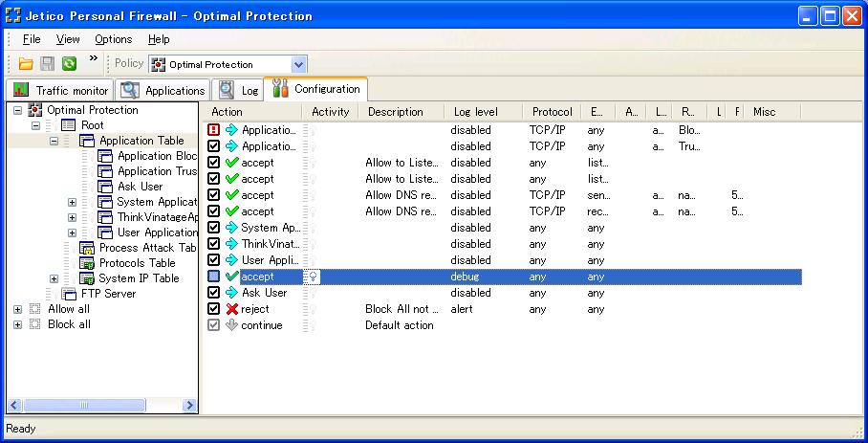The image size is (868, 443).
Task: Click the Application Table tree icon
Action: pos(86,142)
